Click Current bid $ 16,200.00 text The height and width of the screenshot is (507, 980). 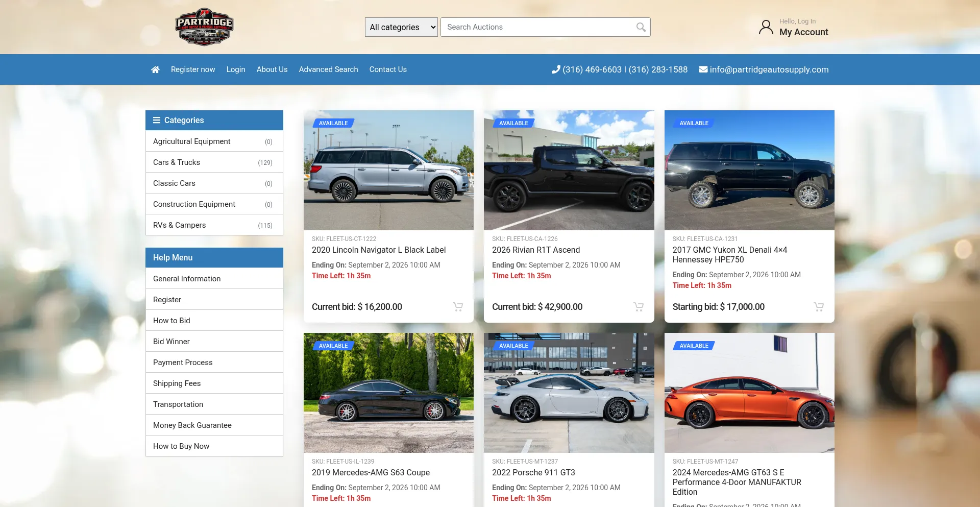click(x=357, y=307)
